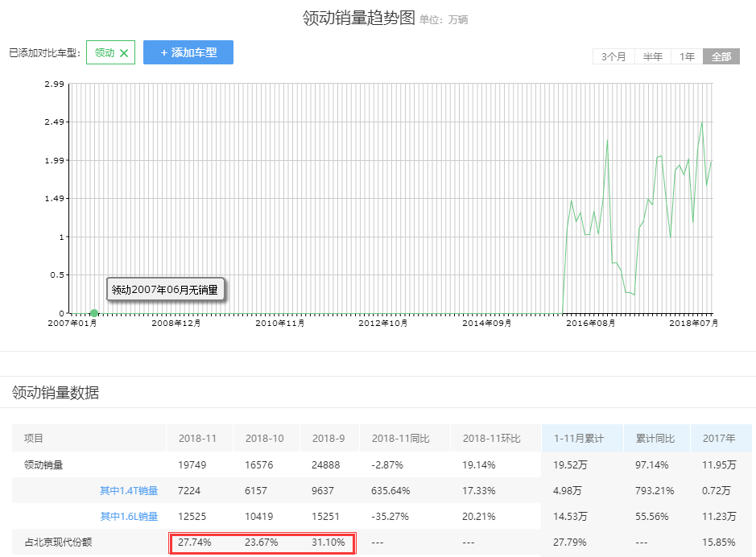The height and width of the screenshot is (557, 756).
Task: Click the 2018-11 column header
Action: point(197,439)
